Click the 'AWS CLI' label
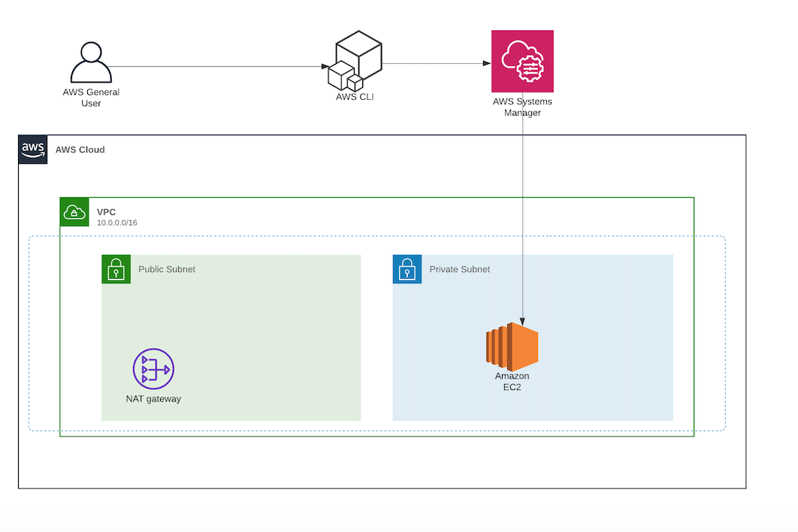 pyautogui.click(x=355, y=97)
